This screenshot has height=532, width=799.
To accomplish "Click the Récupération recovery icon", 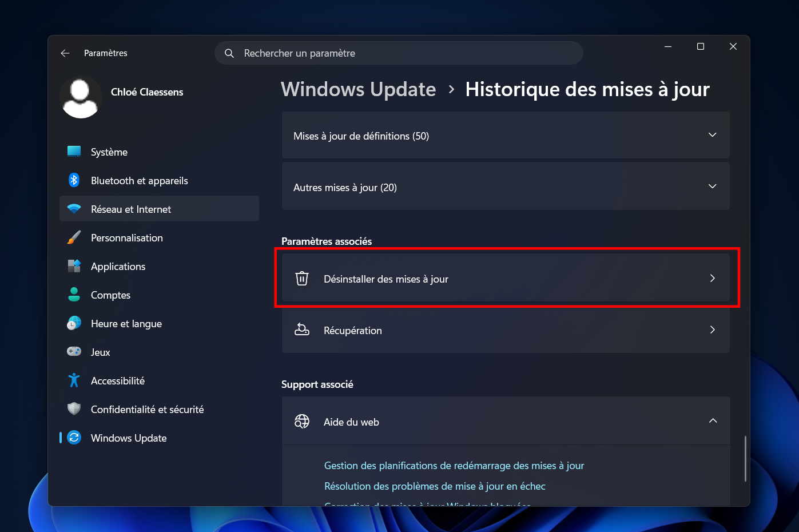I will (x=302, y=329).
